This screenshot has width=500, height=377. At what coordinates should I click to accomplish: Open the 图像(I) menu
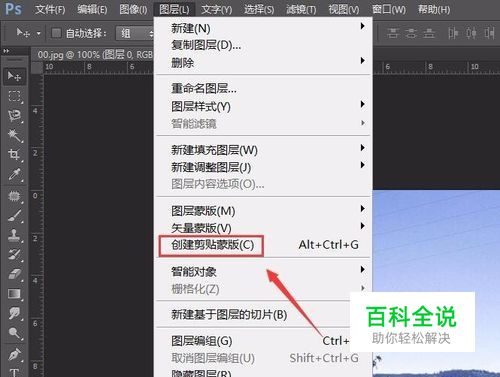[x=133, y=10]
